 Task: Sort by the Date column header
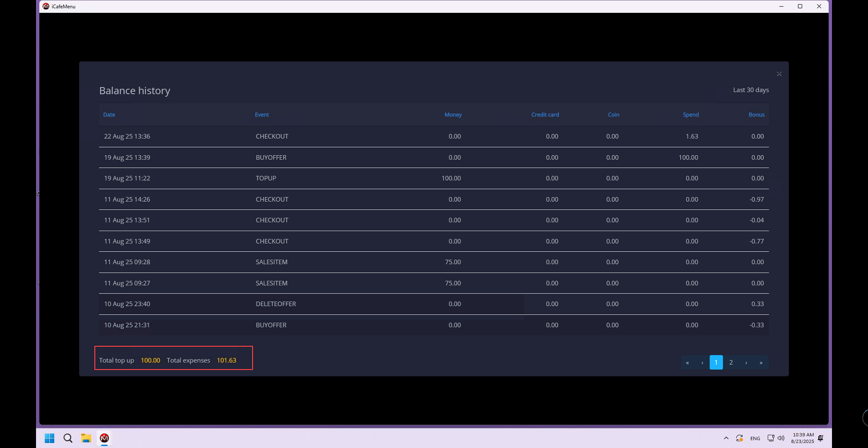pos(109,115)
